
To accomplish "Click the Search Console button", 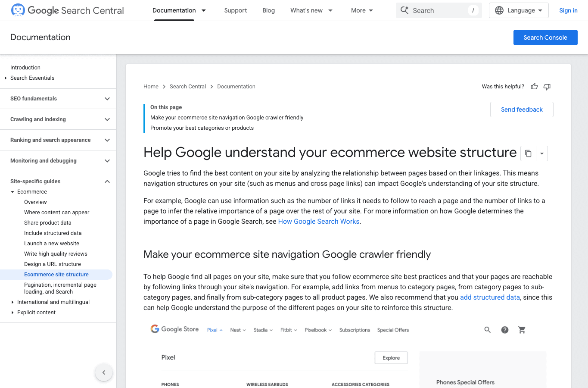I will coord(545,38).
